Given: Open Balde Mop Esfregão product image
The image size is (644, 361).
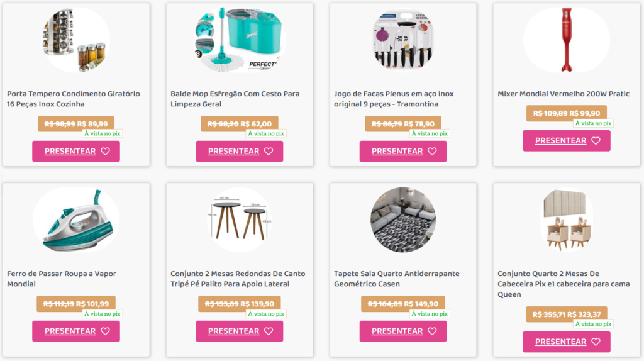Looking at the screenshot, I should pyautogui.click(x=240, y=40).
